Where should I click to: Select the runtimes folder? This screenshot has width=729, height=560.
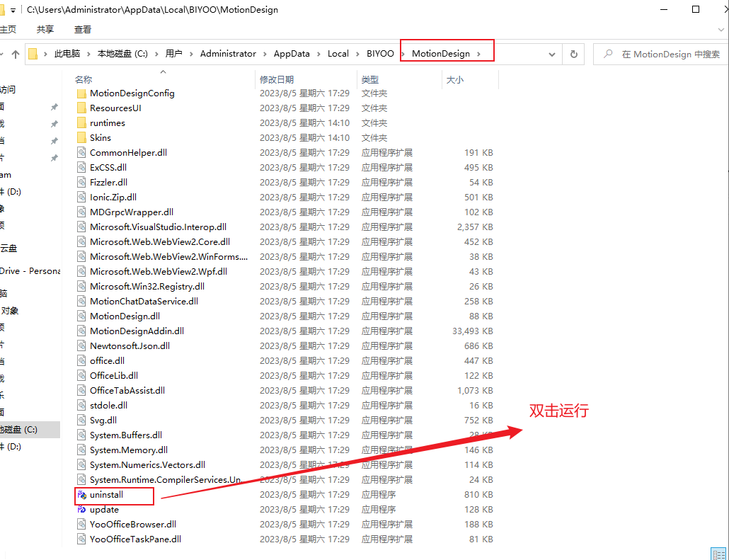[107, 123]
